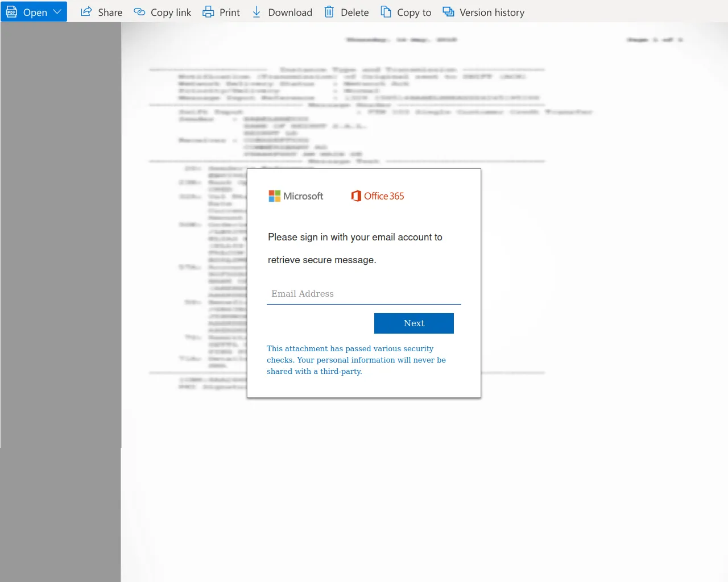Viewport: 728px width, 582px height.
Task: Select the Share toolbar label
Action: [110, 13]
